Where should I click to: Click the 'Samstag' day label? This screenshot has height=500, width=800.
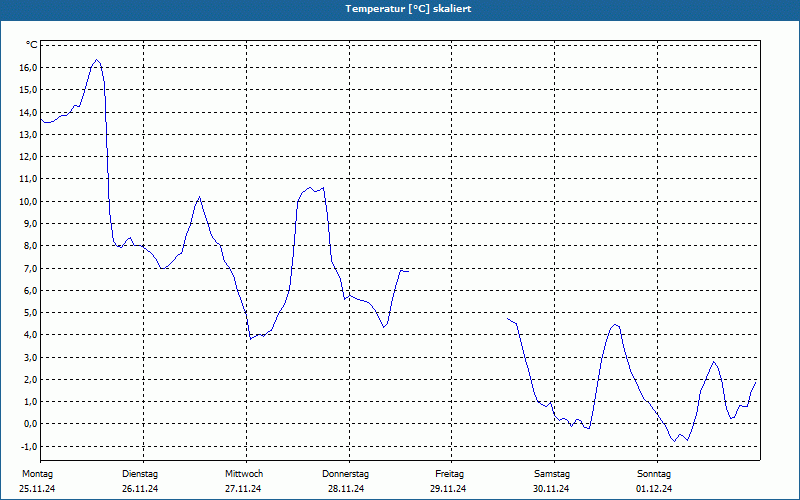[x=552, y=474]
